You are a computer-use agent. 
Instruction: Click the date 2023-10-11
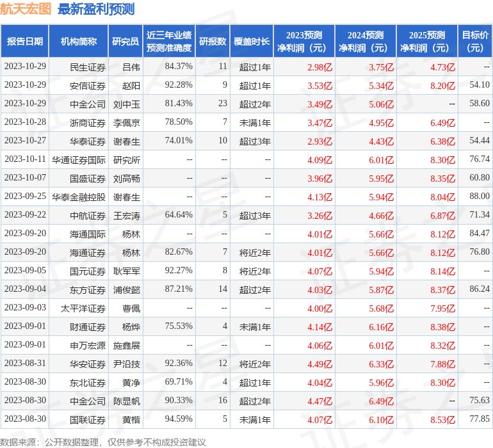coord(25,159)
